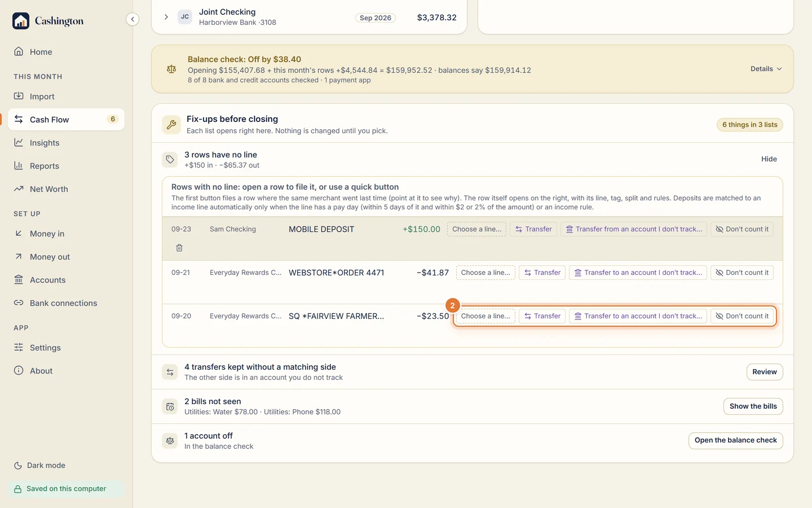Open the Accounts page
Image resolution: width=812 pixels, height=508 pixels.
click(67, 280)
